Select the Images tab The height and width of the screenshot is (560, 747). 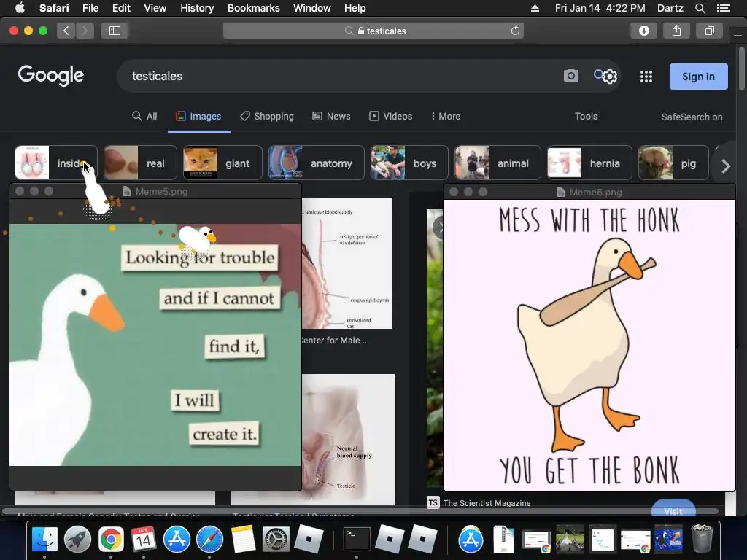point(198,116)
